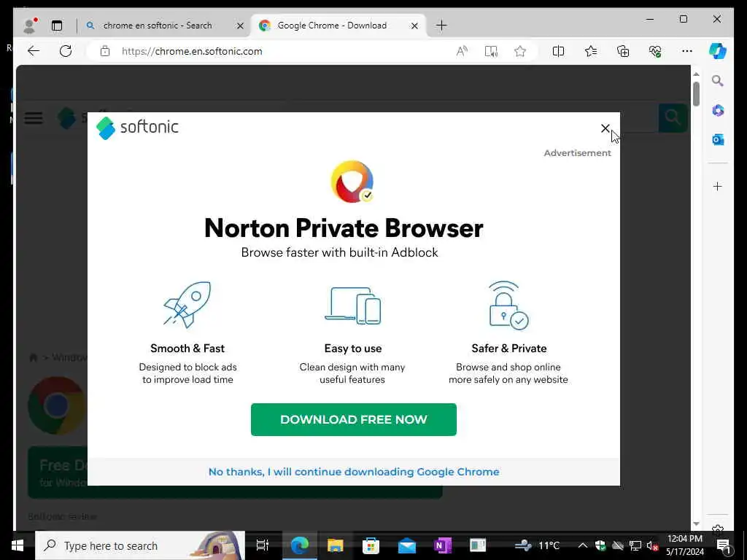Refresh the current page
Viewport: 747px width, 560px height.
click(66, 51)
